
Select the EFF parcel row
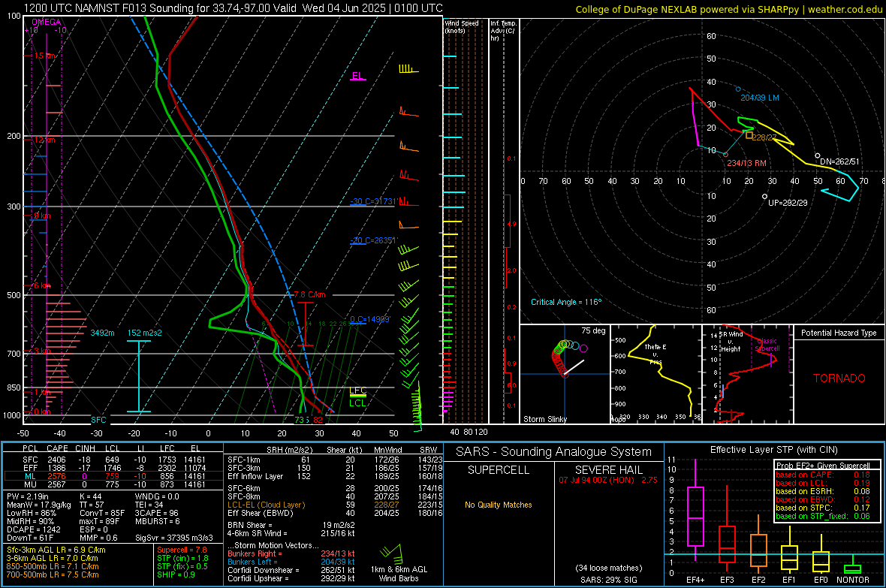[x=113, y=468]
